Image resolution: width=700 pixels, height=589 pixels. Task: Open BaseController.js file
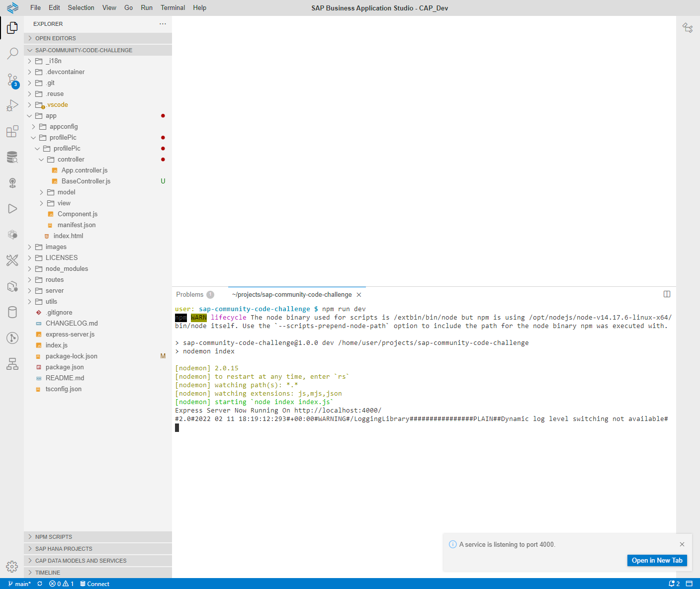[98, 181]
